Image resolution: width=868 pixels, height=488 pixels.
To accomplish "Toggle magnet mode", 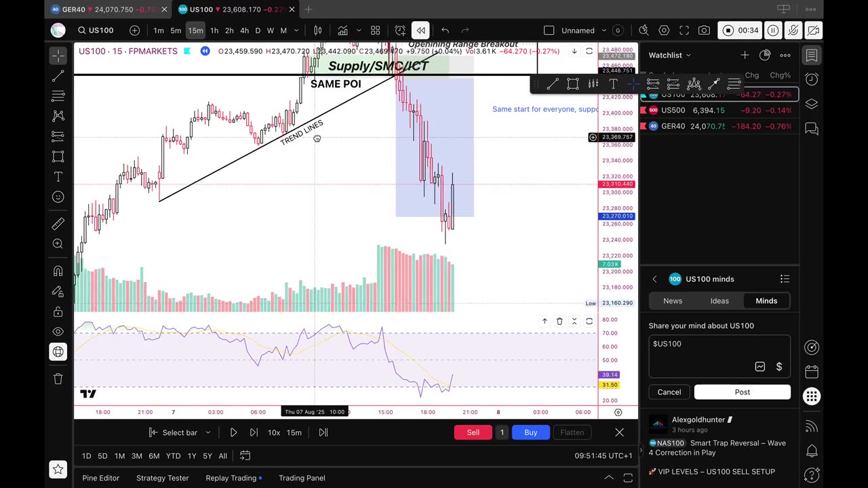I will pos(58,271).
